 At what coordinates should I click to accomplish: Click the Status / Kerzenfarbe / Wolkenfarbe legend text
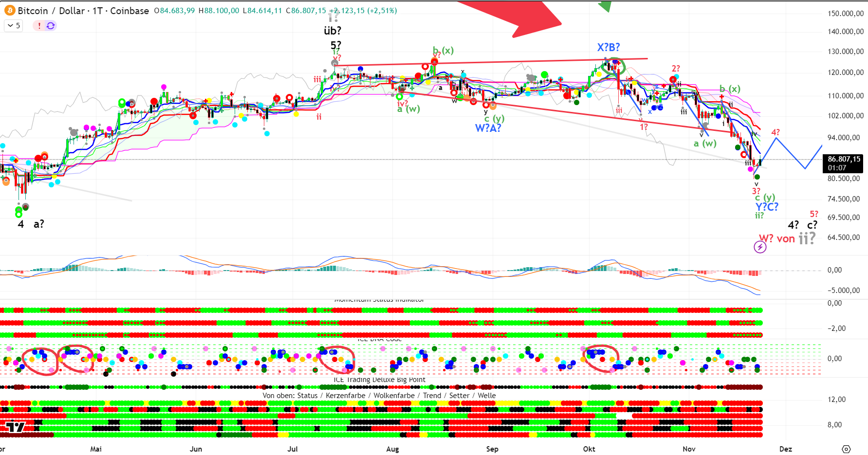point(379,395)
